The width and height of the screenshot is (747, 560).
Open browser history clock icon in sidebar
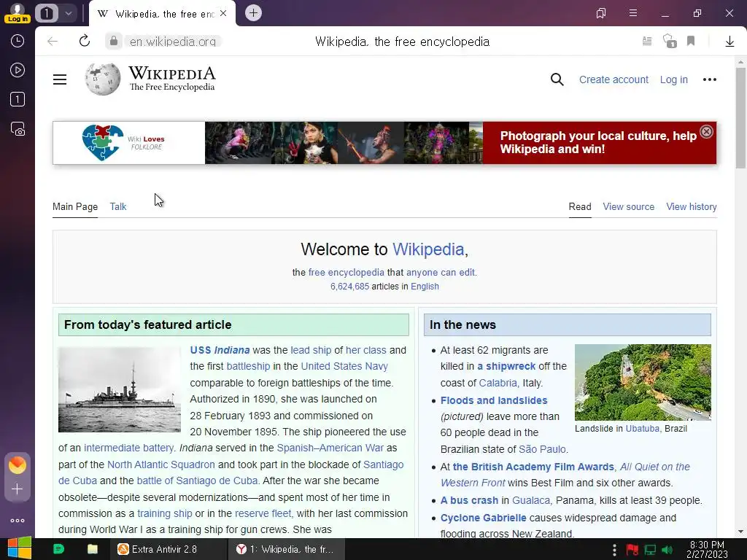(18, 41)
